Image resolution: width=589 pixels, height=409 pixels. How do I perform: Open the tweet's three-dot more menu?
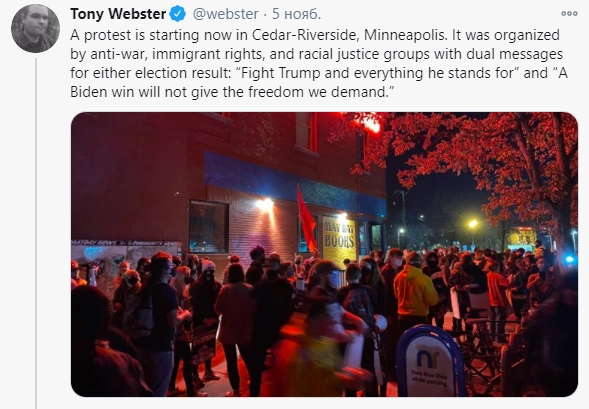[x=569, y=14]
